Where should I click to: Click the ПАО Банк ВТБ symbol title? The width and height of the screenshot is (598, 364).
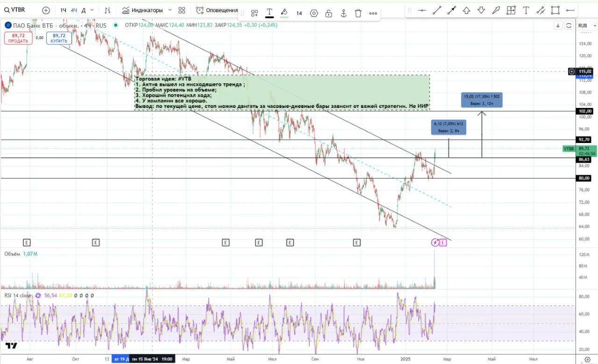click(x=47, y=25)
